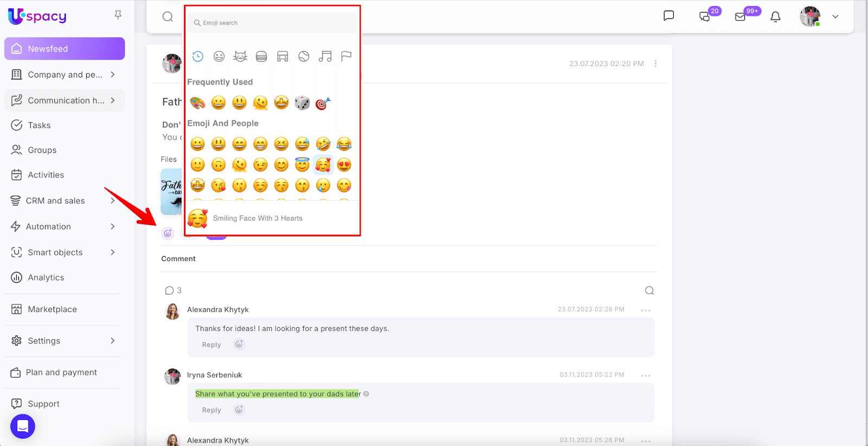Pick the dice emoji in Frequently Used
Screen dimensions: 868x446
coord(302,103)
